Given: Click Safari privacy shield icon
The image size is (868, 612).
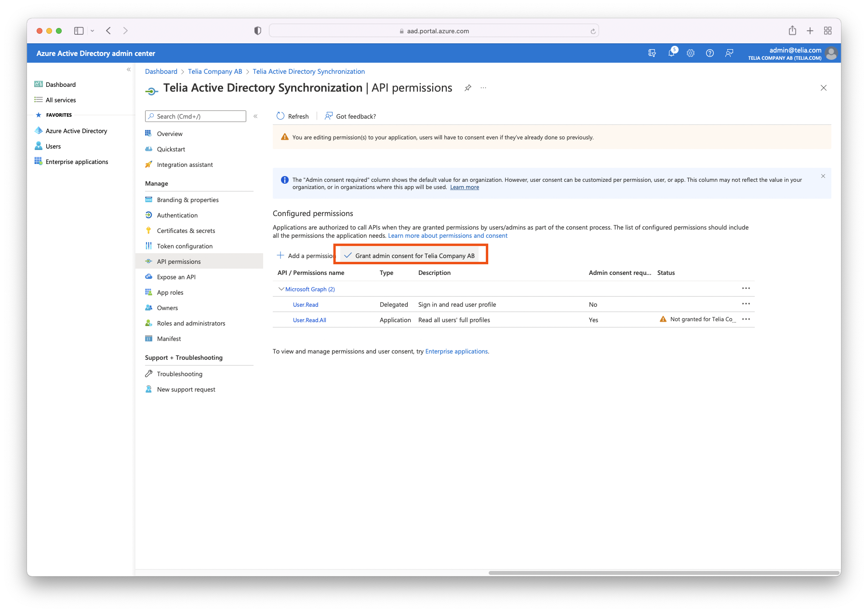Looking at the screenshot, I should [x=258, y=31].
